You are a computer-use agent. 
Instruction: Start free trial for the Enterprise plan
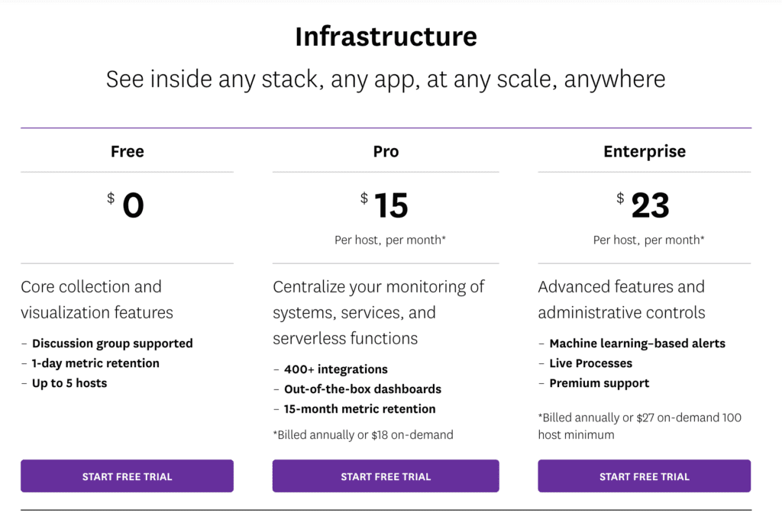coord(645,476)
